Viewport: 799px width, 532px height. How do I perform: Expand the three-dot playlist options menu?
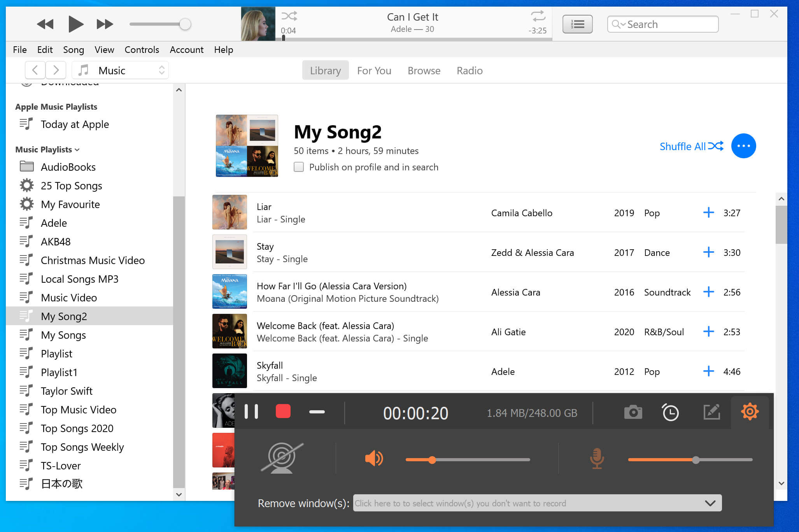743,145
